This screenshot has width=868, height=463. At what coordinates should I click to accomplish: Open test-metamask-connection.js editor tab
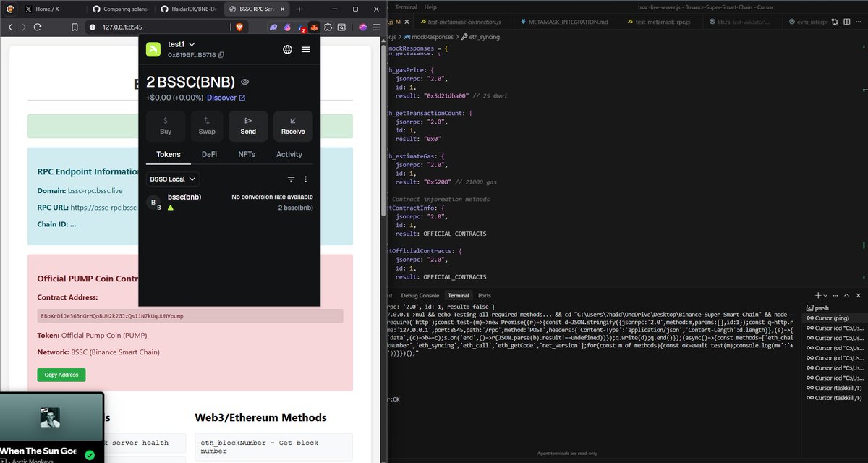[x=464, y=22]
